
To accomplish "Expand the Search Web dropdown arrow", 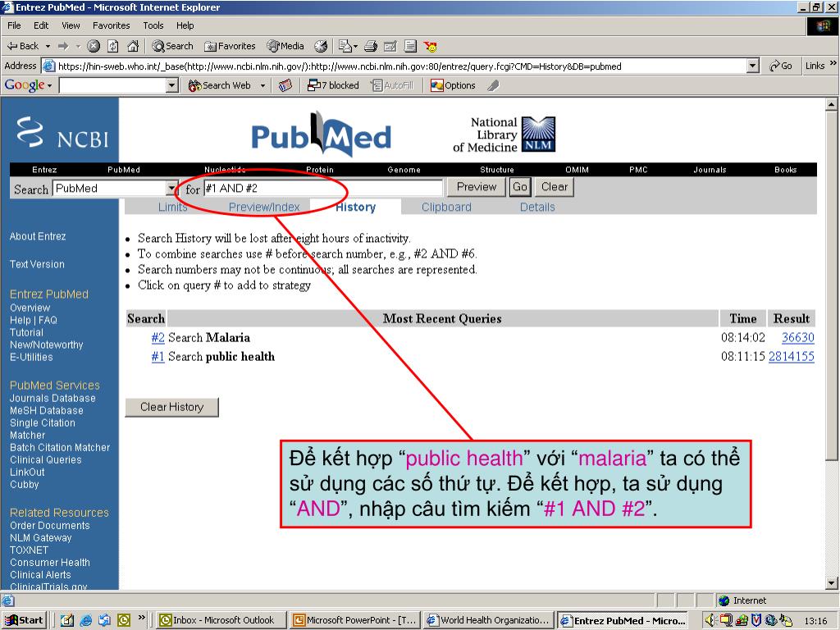I will [262, 85].
